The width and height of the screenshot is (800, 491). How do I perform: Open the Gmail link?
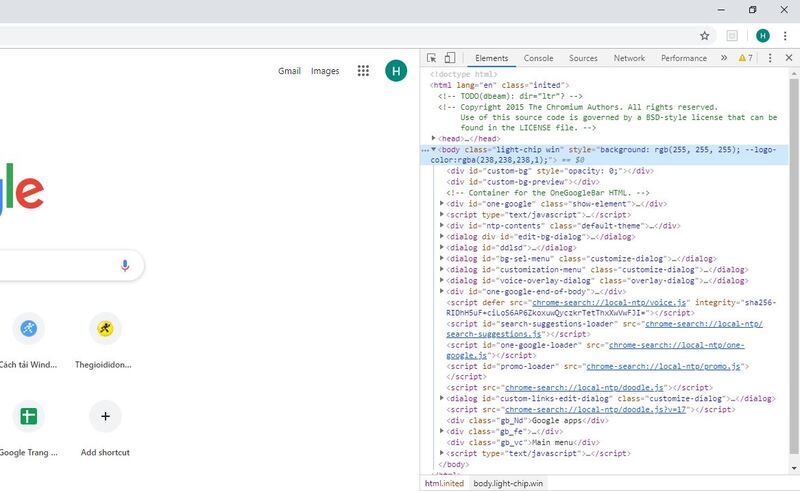(289, 71)
